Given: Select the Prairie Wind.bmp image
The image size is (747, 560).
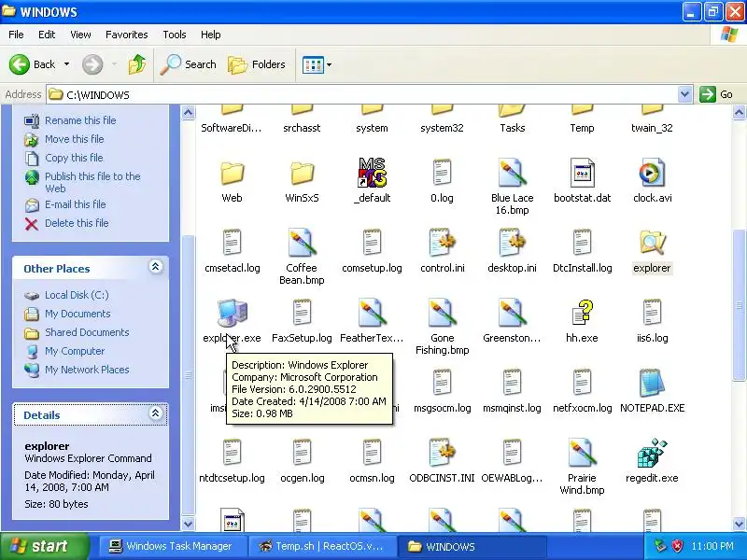Looking at the screenshot, I should pos(582,453).
